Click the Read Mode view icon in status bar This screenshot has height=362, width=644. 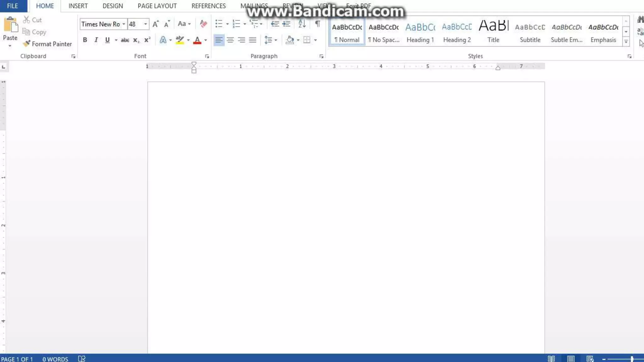(x=551, y=359)
